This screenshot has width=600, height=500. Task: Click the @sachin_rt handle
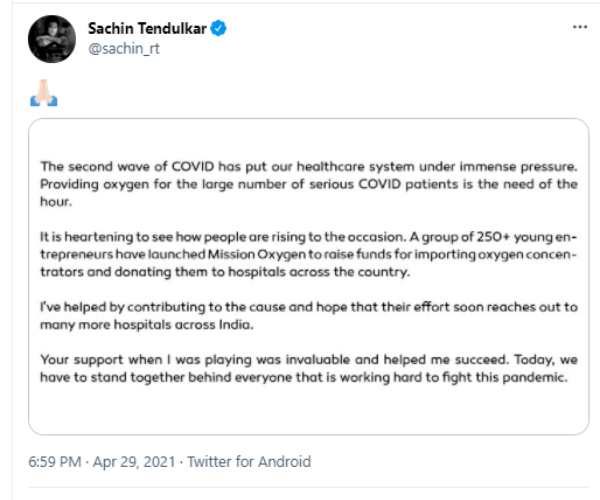125,49
